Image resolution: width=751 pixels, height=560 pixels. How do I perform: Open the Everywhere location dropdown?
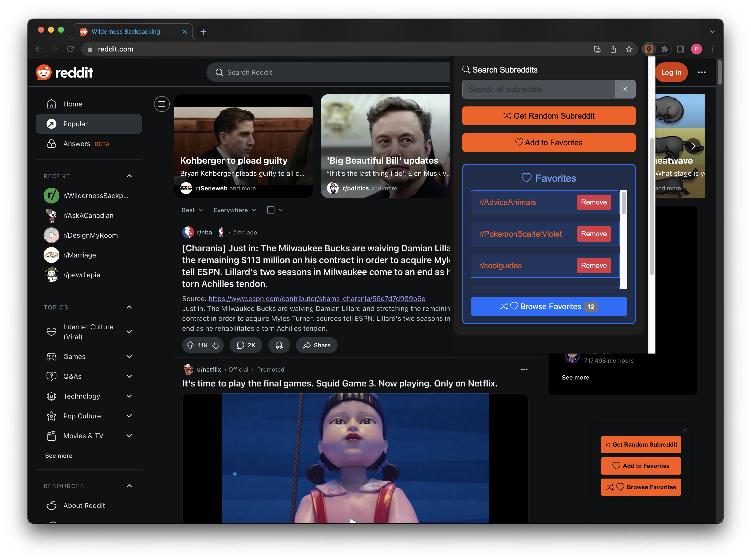(x=234, y=210)
